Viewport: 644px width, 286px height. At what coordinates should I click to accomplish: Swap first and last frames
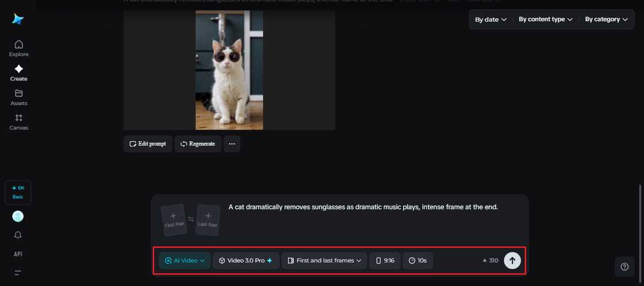point(191,219)
